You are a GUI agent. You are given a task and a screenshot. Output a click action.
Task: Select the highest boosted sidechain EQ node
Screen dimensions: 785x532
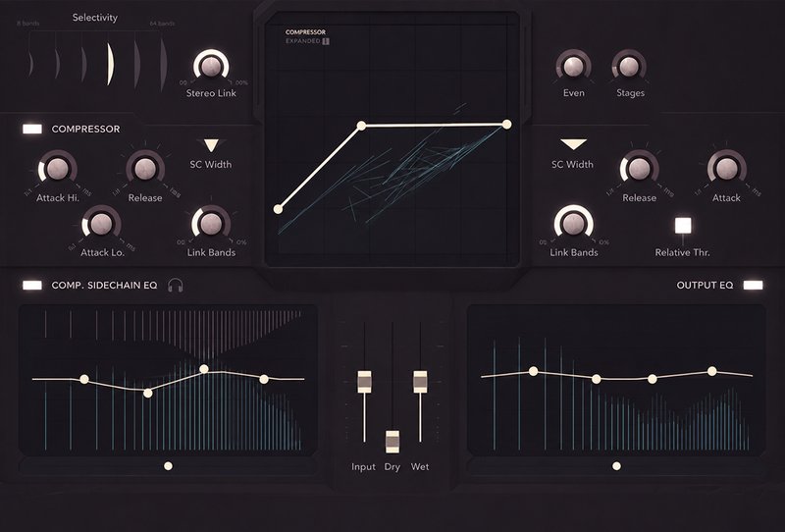pyautogui.click(x=204, y=369)
